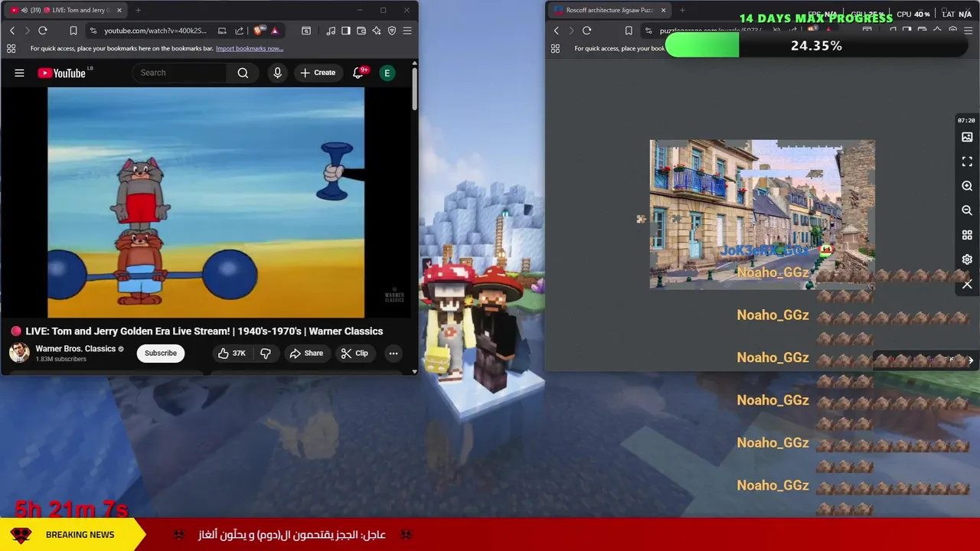Click the 24.35% progress bar

click(816, 46)
